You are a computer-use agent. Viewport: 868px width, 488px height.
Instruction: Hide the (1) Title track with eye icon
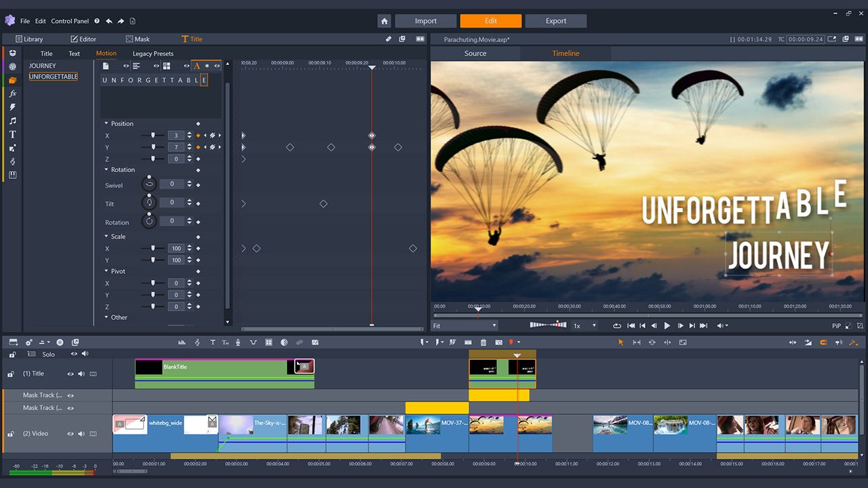70,373
